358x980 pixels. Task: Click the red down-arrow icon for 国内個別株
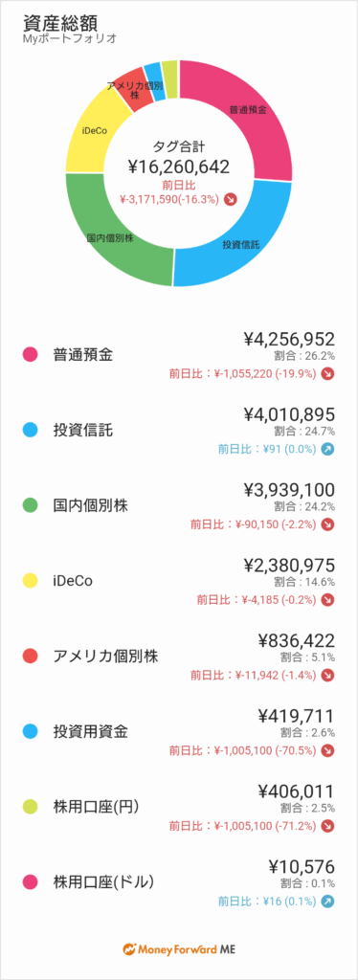328,524
